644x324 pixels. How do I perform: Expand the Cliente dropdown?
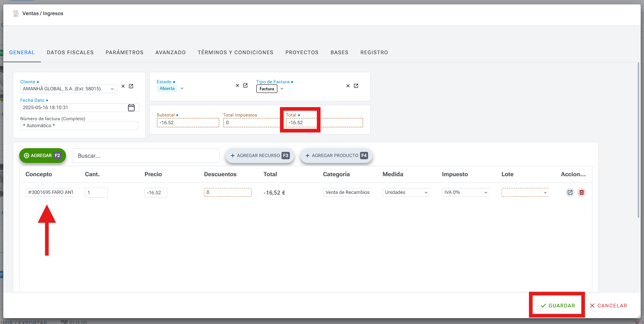coord(112,89)
